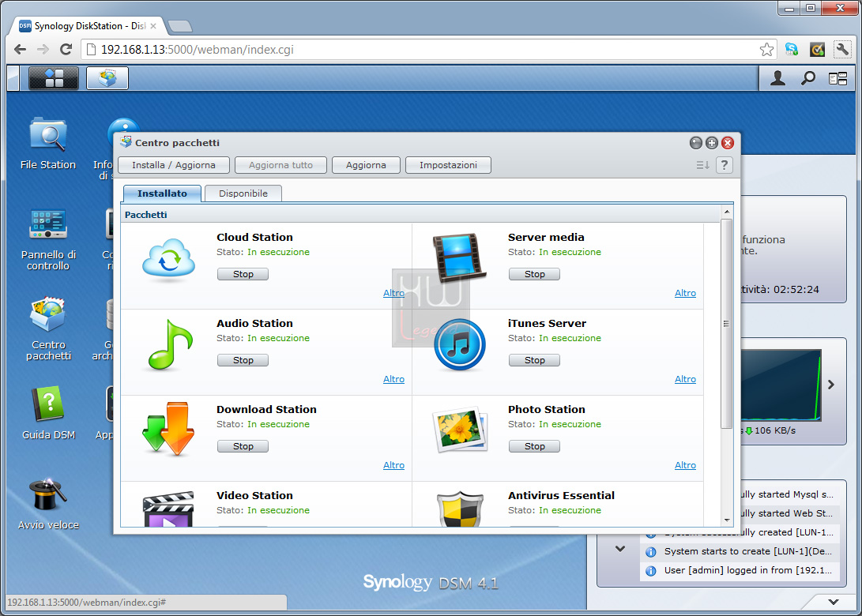862x616 pixels.
Task: Click the Video Station clapperboard icon
Action: [x=168, y=509]
